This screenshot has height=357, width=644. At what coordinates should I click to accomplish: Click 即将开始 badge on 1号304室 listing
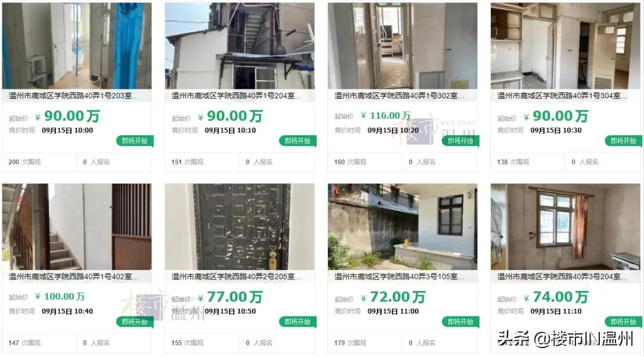click(x=624, y=141)
